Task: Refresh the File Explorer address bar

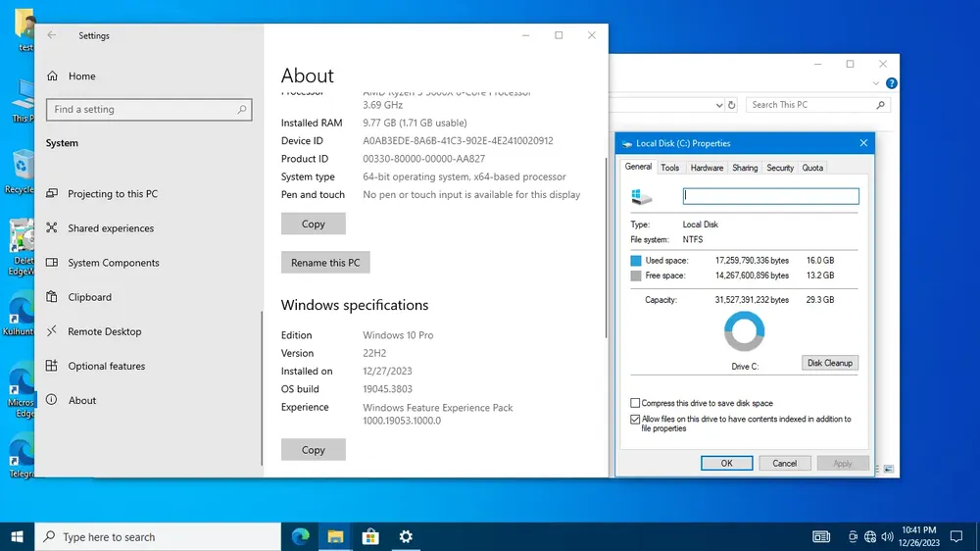Action: [x=731, y=105]
